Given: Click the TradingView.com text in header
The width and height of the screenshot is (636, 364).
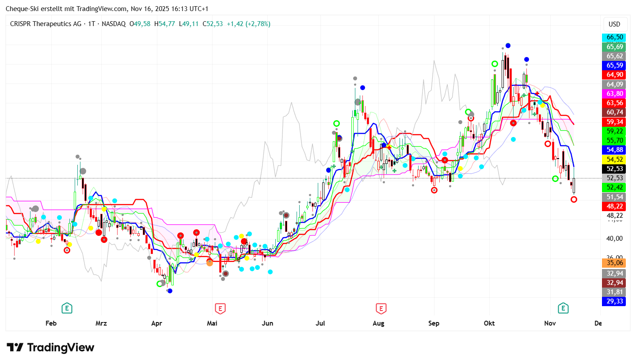Looking at the screenshot, I should (x=96, y=9).
